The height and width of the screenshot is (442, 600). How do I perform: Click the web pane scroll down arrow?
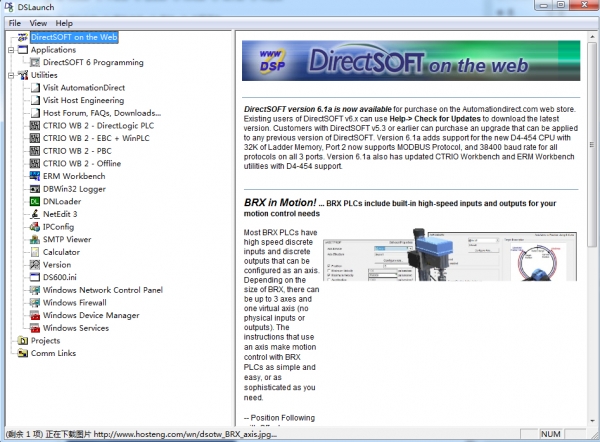coord(592,421)
